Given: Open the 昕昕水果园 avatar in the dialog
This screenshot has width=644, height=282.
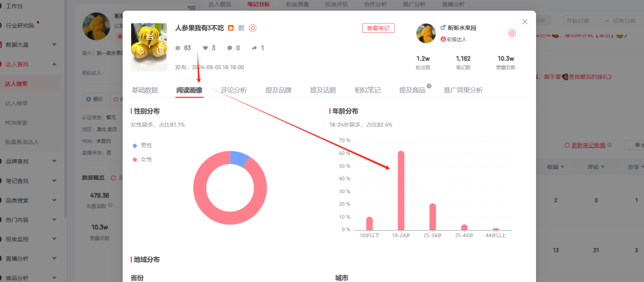Looking at the screenshot, I should [x=426, y=33].
